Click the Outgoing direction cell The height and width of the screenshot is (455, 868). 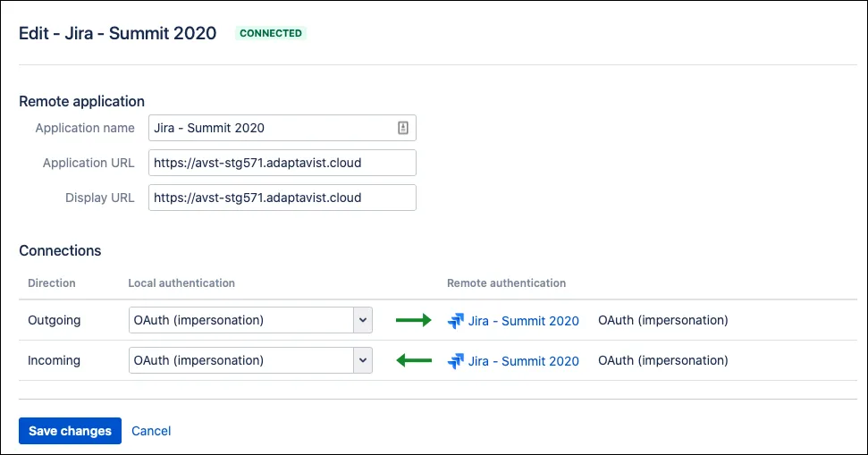tap(55, 320)
